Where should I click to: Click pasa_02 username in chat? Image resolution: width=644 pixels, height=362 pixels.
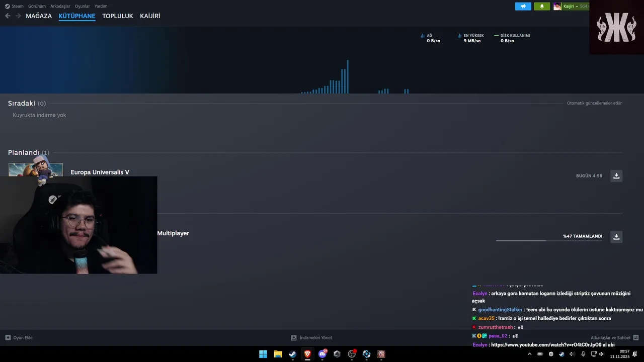498,336
